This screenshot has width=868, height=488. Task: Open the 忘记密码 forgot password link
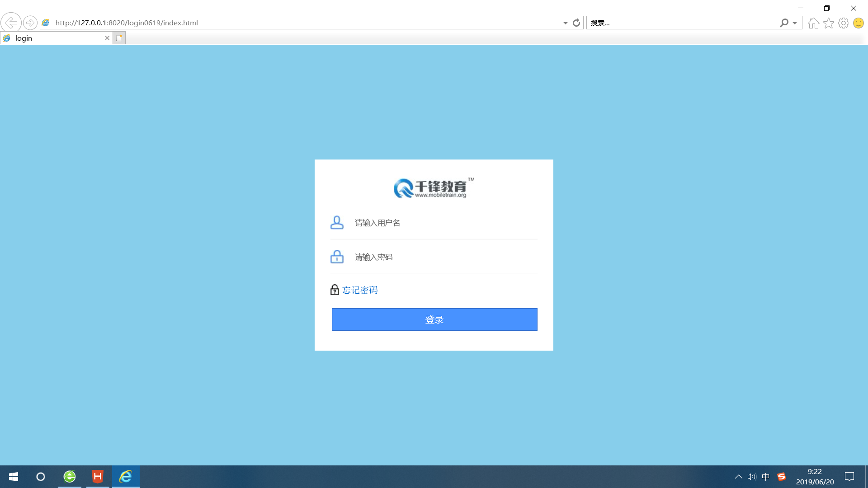[360, 290]
